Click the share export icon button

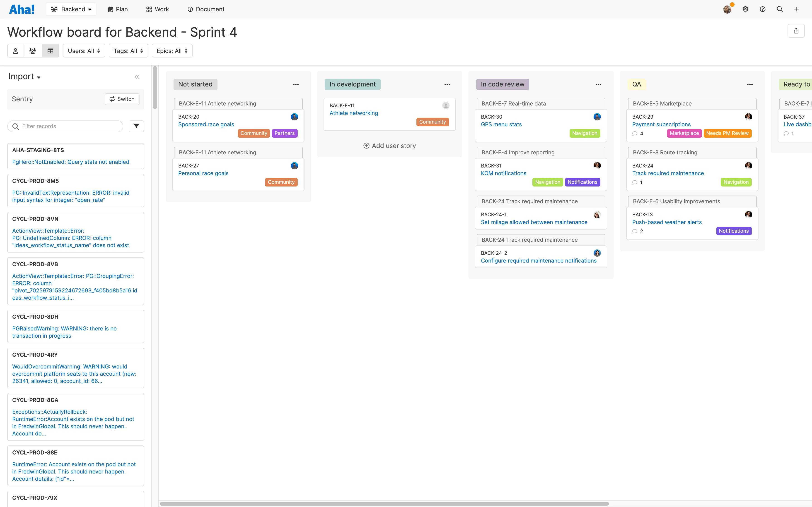point(796,31)
